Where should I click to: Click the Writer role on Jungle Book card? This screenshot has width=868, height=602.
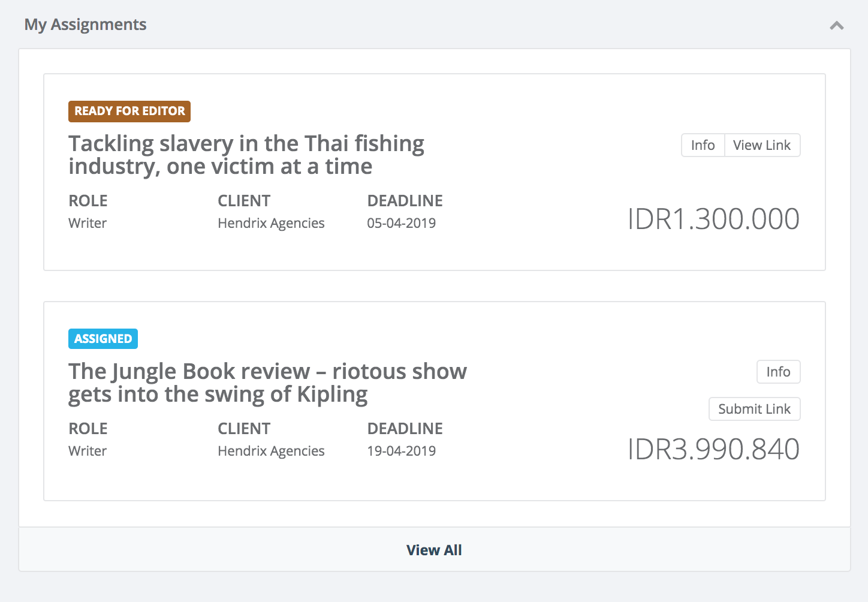click(x=88, y=451)
